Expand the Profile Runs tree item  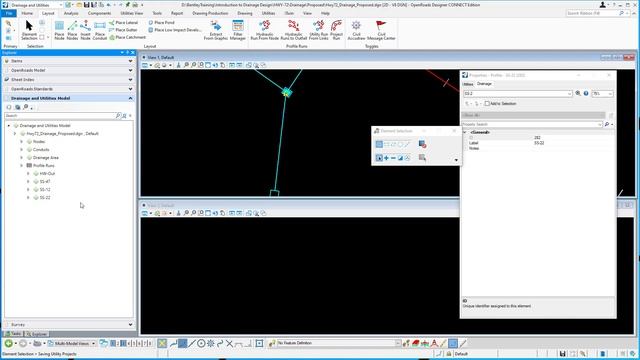pos(22,166)
